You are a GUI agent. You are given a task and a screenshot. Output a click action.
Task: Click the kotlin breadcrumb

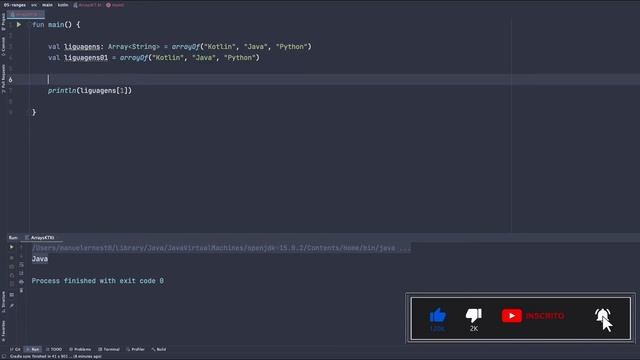63,5
